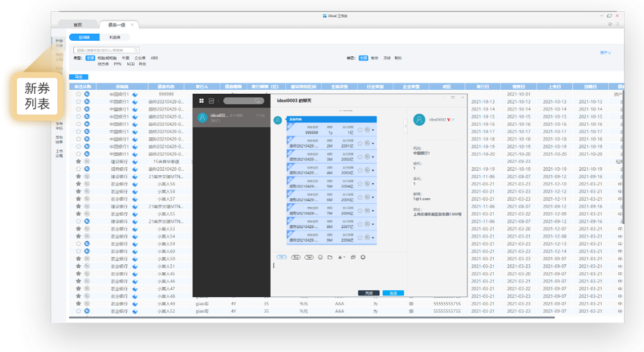The width and height of the screenshot is (644, 352).
Task: Click magnifier icon in main bond search box
Action: pyautogui.click(x=135, y=50)
